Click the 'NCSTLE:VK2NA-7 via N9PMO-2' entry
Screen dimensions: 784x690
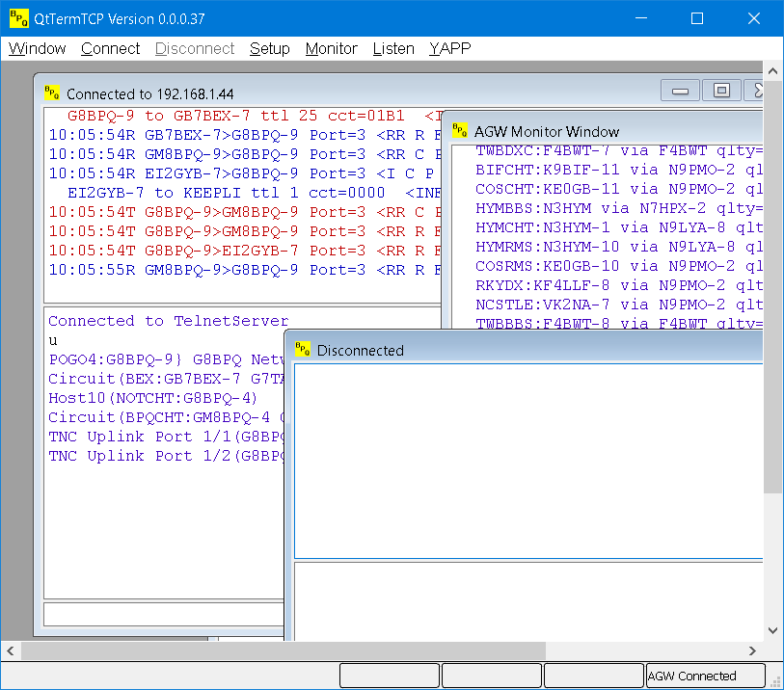tap(619, 305)
